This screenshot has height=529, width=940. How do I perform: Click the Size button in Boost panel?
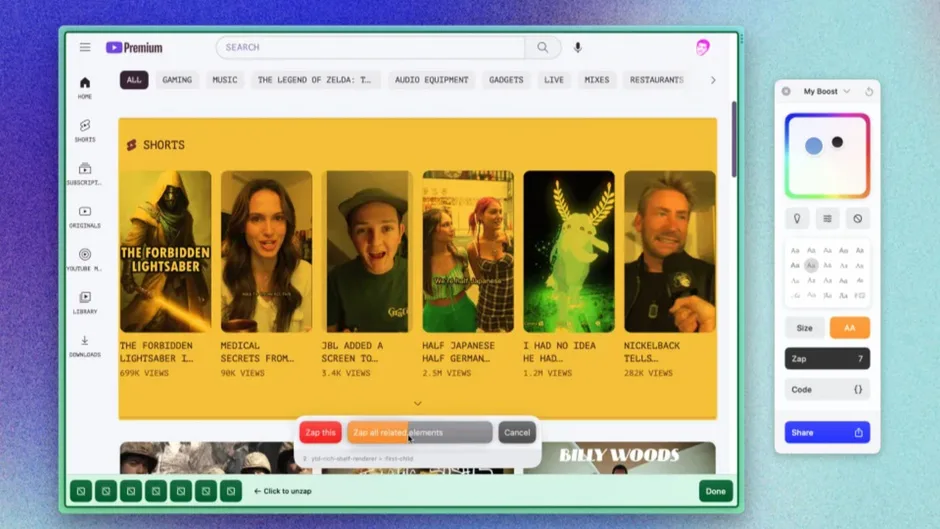[805, 328]
